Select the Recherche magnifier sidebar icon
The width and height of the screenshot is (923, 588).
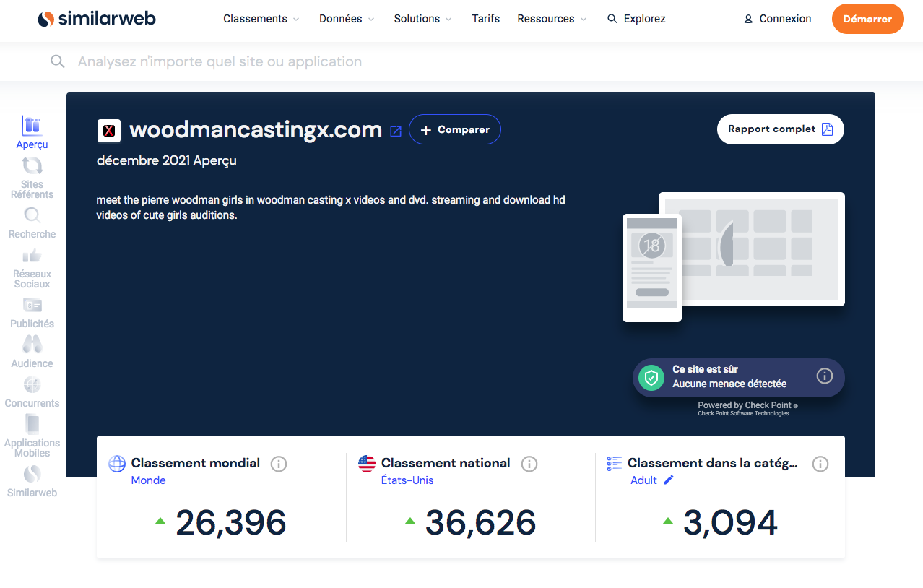32,215
